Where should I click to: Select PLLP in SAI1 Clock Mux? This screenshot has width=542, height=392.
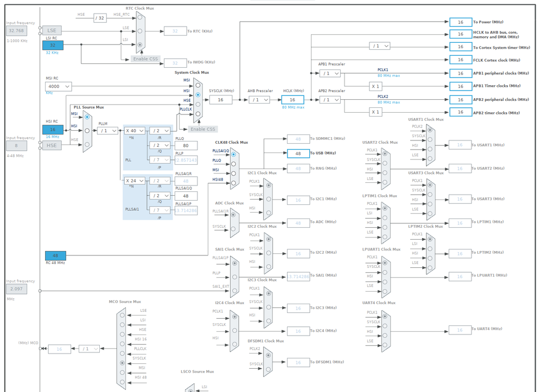(234, 277)
